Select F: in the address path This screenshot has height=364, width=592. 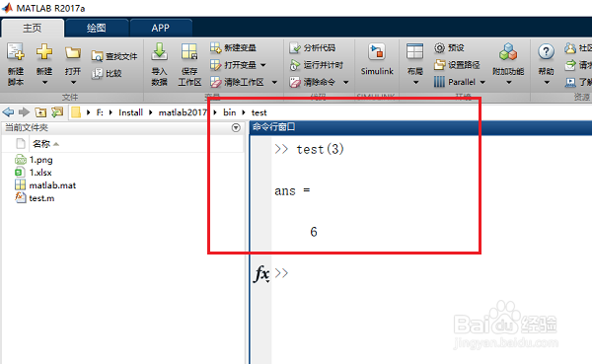click(x=100, y=112)
